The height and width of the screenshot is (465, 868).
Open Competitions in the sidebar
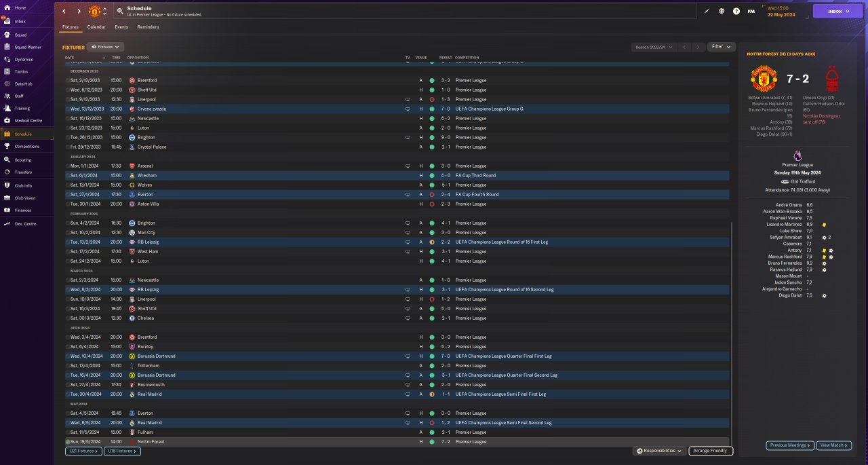[27, 146]
